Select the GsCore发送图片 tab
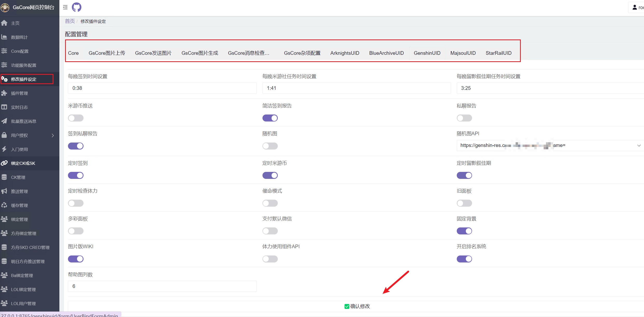The width and height of the screenshot is (644, 317). pyautogui.click(x=153, y=53)
